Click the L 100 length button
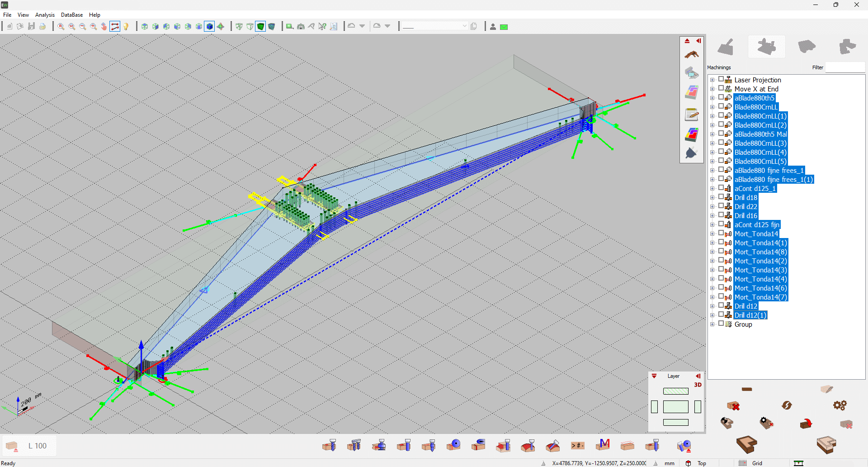 pyautogui.click(x=29, y=446)
